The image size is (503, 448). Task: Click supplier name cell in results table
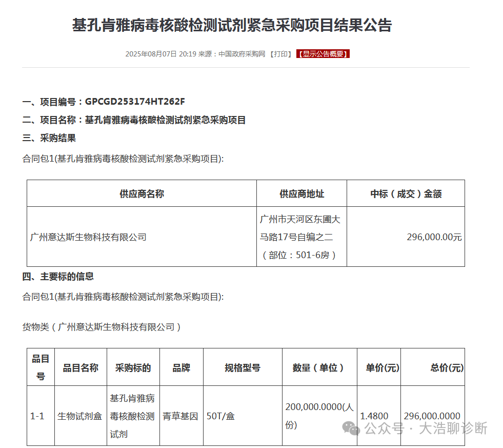click(x=89, y=237)
